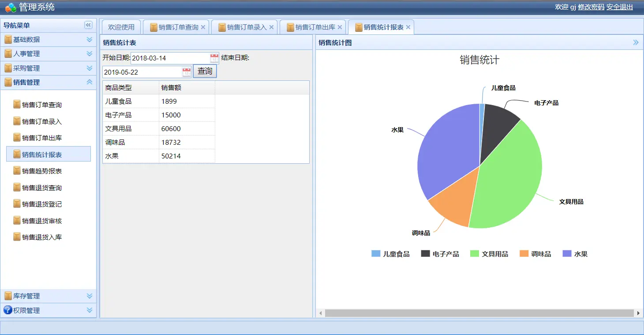Open 销售退货查询 sidebar menu item

tap(49, 187)
